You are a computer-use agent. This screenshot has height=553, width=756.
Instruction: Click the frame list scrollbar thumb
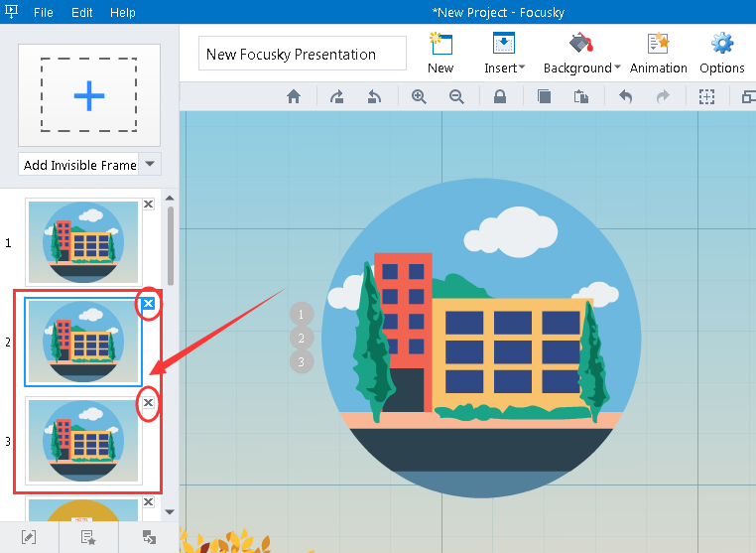tap(171, 245)
